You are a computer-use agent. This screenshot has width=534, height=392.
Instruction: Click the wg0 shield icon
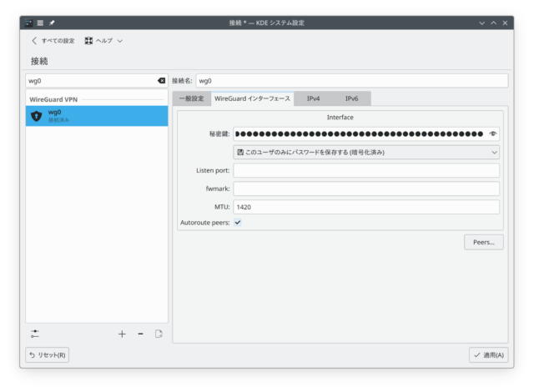coord(37,116)
